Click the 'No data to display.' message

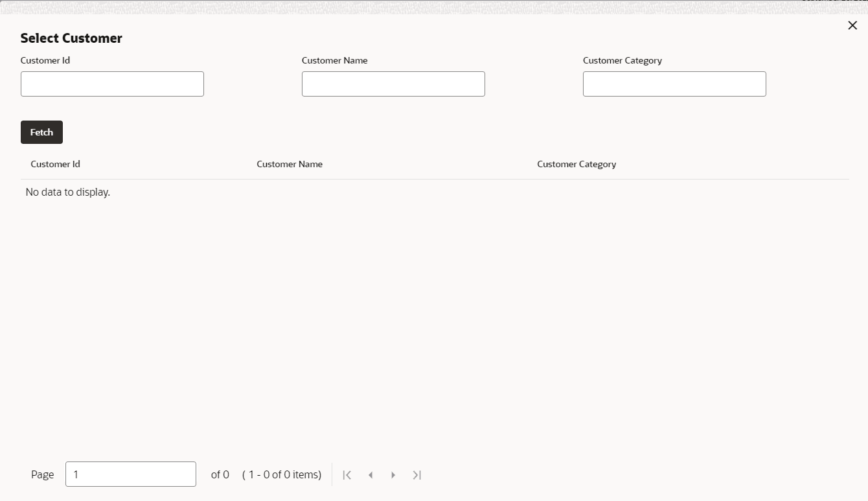(68, 192)
